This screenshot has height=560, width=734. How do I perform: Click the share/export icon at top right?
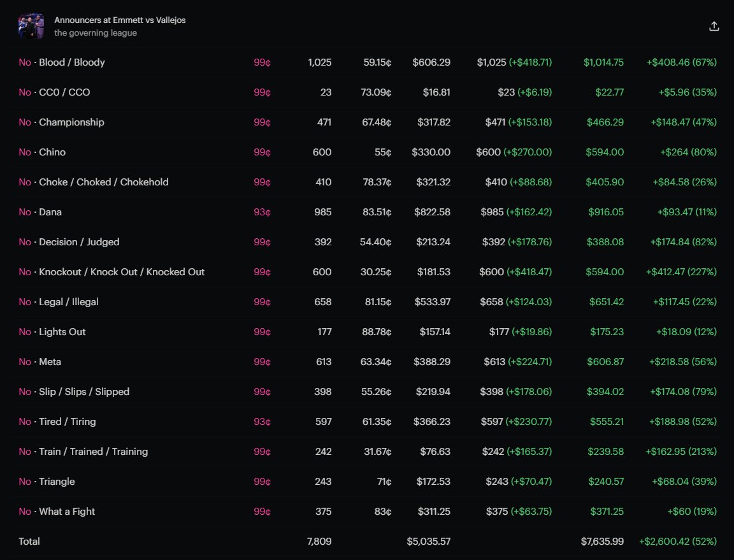(x=714, y=26)
